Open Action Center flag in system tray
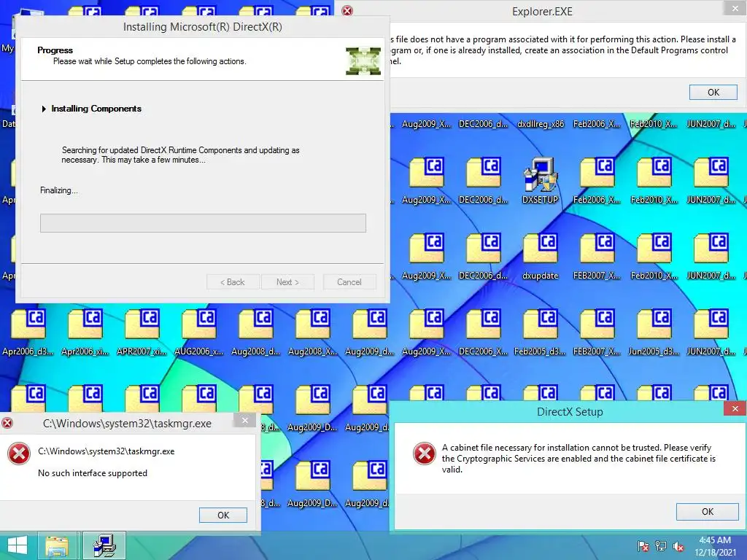This screenshot has width=747, height=560. pyautogui.click(x=643, y=546)
